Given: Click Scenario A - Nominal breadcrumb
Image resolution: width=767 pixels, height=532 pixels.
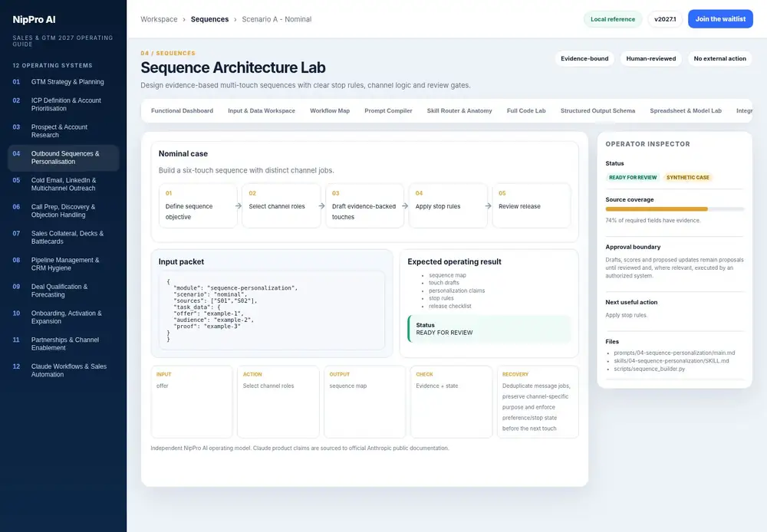Looking at the screenshot, I should pyautogui.click(x=276, y=19).
